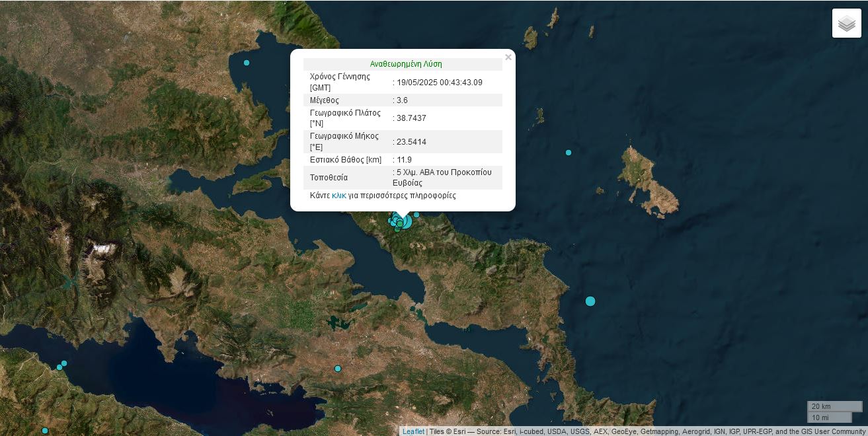Open the Leaflet attribution link
Screen dimensions: 868x436
tap(413, 431)
